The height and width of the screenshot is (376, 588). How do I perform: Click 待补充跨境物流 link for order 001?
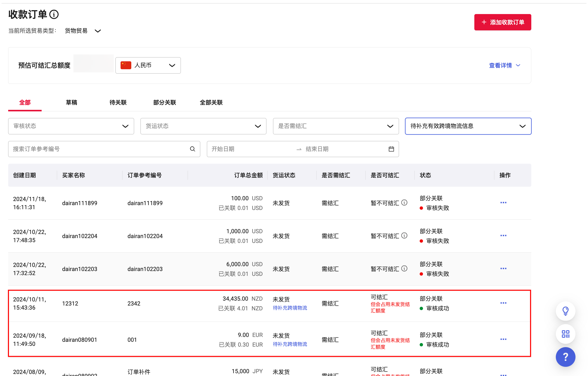290,344
